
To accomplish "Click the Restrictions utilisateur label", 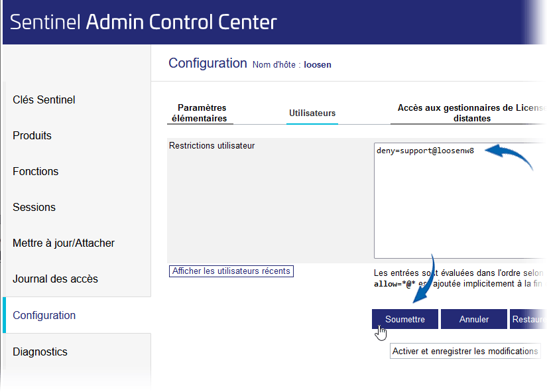I will pos(212,145).
